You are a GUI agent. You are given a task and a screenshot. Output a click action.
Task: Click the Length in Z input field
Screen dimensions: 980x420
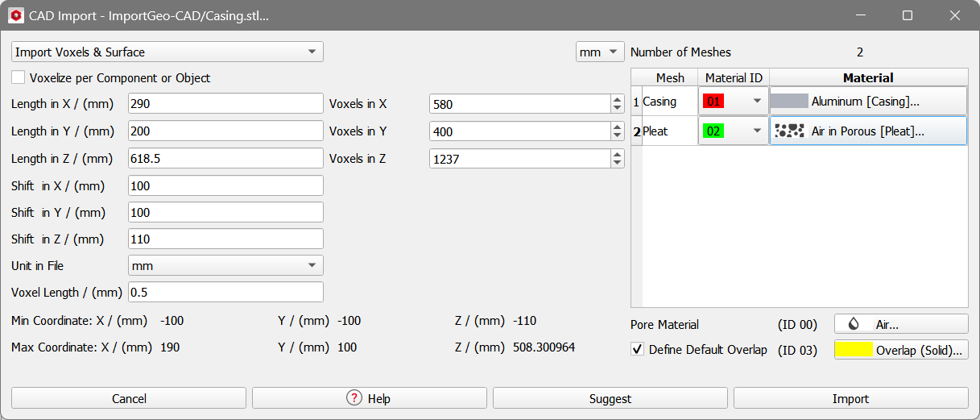pyautogui.click(x=225, y=158)
